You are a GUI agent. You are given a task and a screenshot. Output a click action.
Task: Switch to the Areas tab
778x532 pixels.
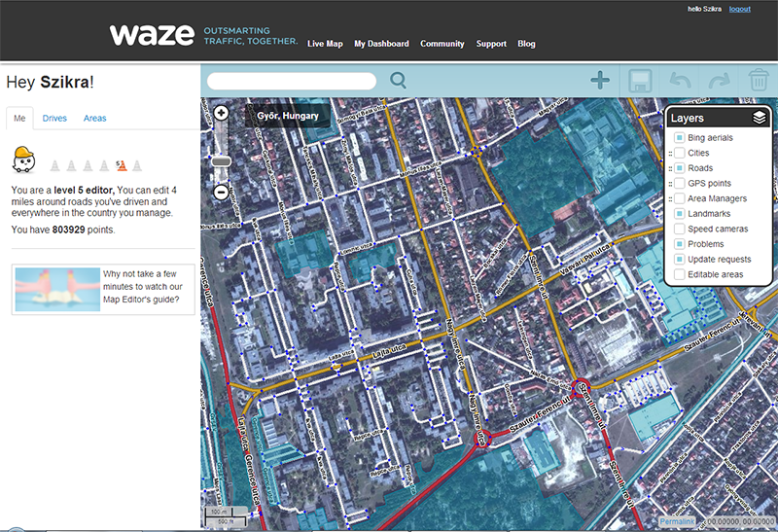pos(94,118)
